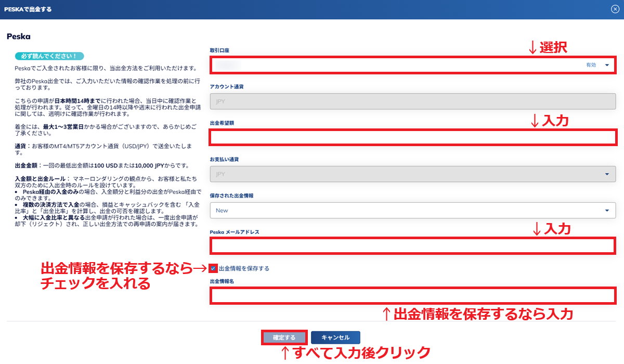The width and height of the screenshot is (624, 364).
Task: Click the お支払い通貨 field label
Action: click(224, 159)
